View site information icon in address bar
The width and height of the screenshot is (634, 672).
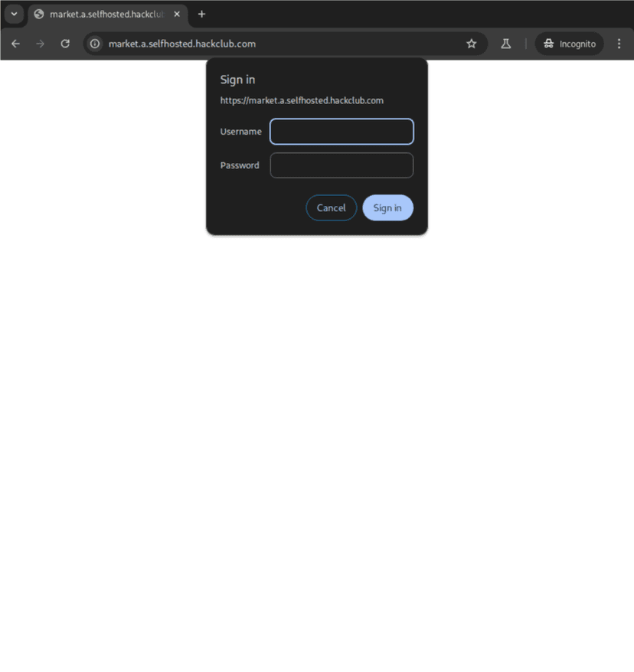pyautogui.click(x=95, y=44)
